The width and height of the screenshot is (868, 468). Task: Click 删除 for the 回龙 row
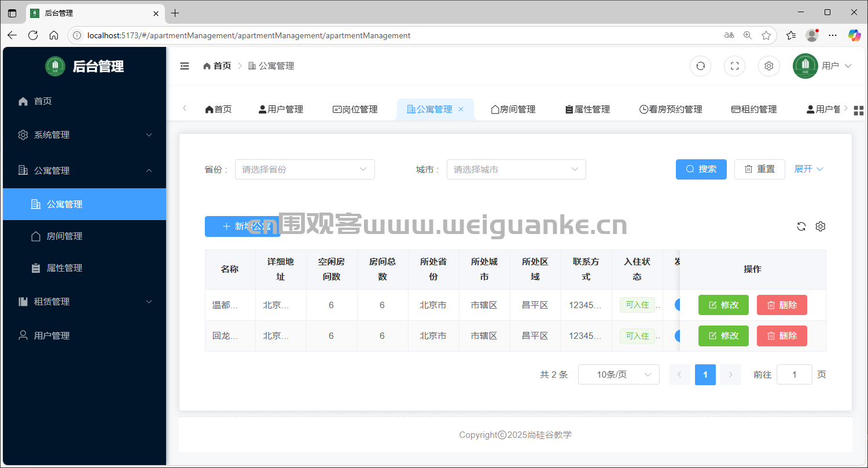[782, 336]
